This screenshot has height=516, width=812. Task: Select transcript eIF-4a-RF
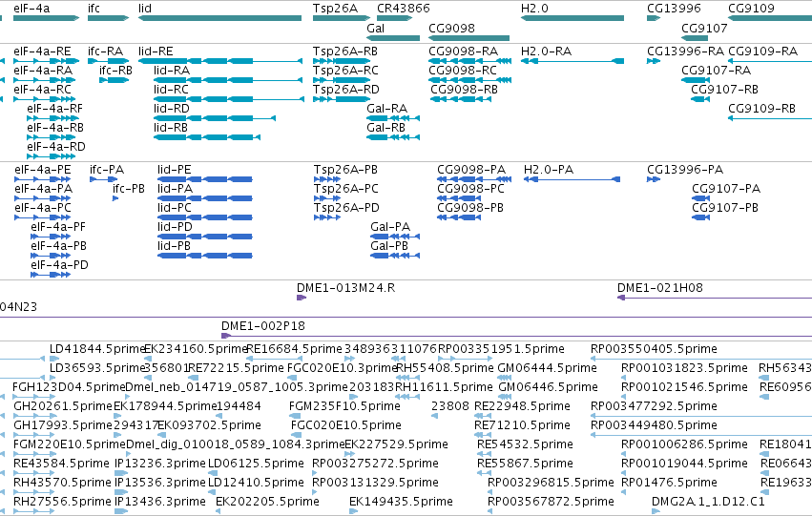tap(52, 118)
